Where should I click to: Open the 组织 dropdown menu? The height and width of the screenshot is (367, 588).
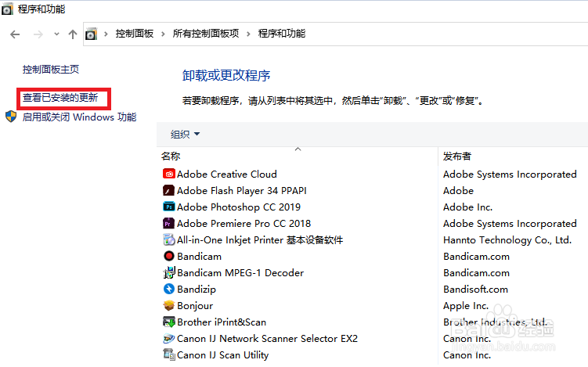pyautogui.click(x=185, y=135)
